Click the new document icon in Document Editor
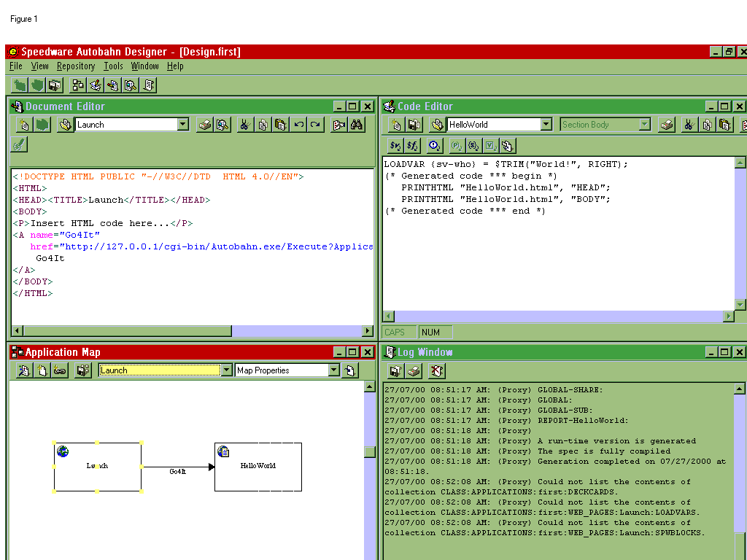 tap(23, 125)
